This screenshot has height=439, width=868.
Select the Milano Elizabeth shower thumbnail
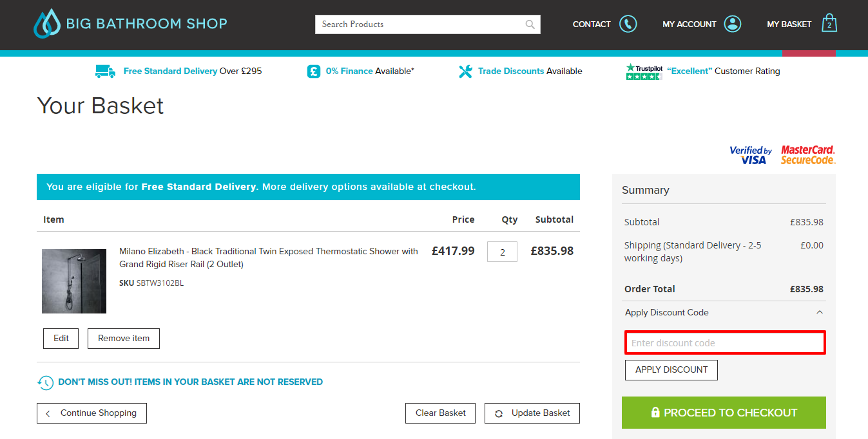[x=73, y=281]
